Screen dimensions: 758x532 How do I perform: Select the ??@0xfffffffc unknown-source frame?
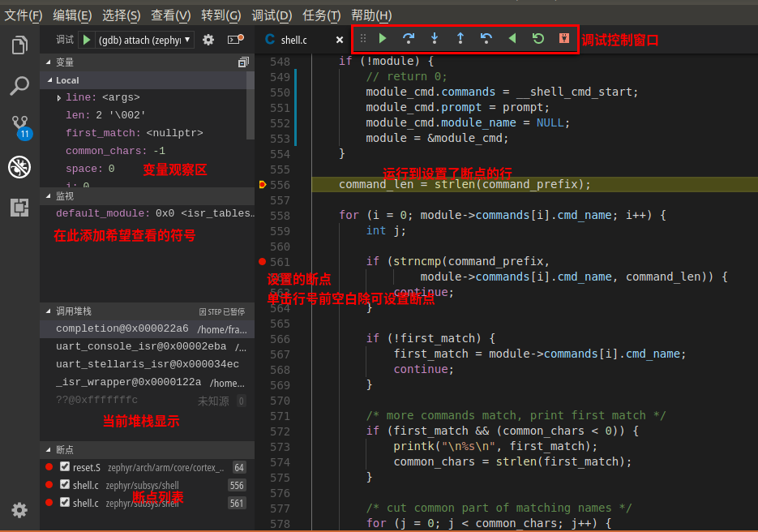click(x=148, y=400)
